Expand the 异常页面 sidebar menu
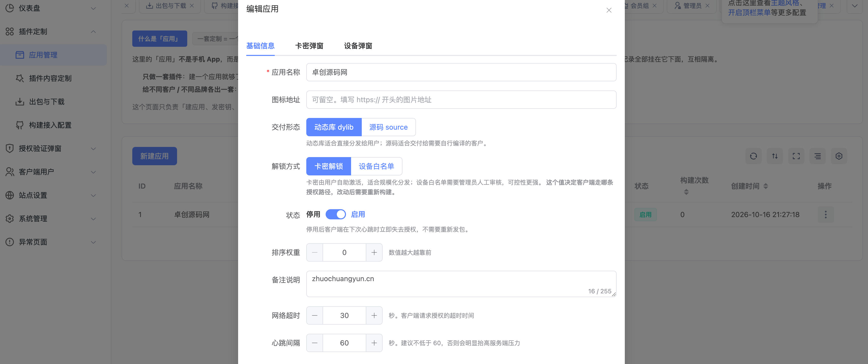This screenshot has height=364, width=868. [x=53, y=242]
